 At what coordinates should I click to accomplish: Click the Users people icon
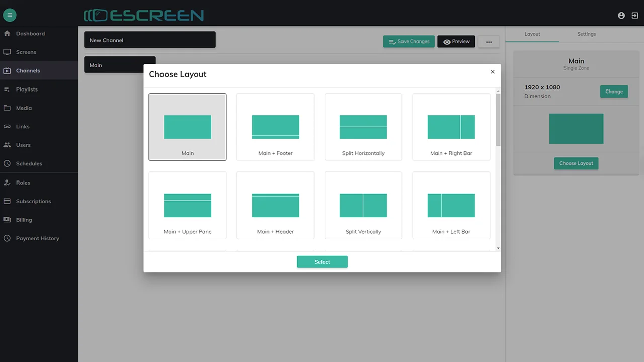[7, 145]
